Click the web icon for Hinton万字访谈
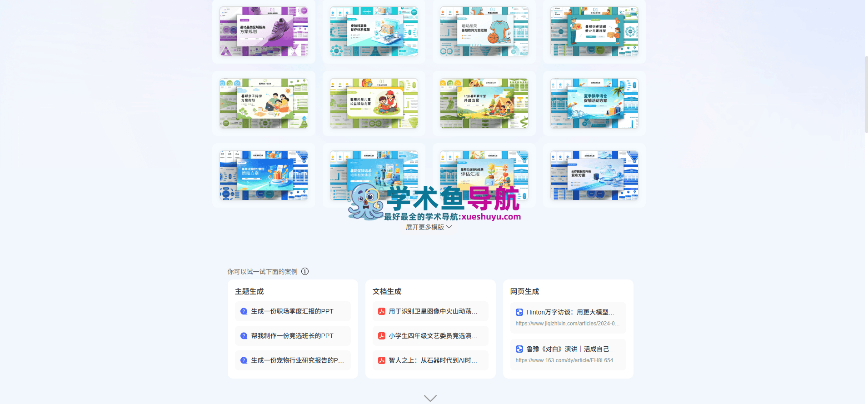The width and height of the screenshot is (868, 404). [519, 312]
